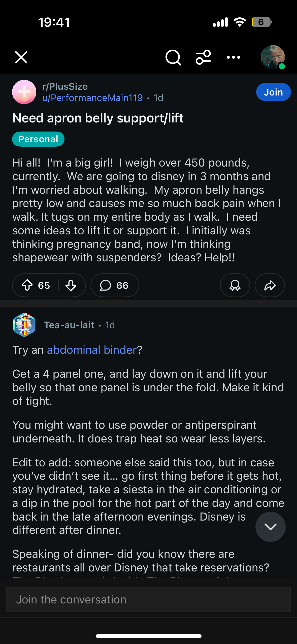The width and height of the screenshot is (297, 644).
Task: Join the r/PlusSize community
Action: 273,92
